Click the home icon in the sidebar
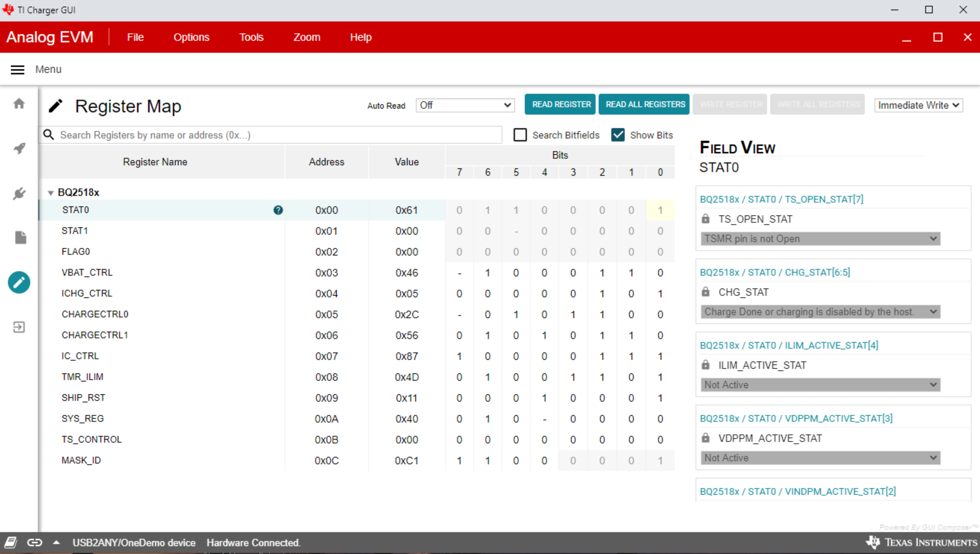 19,103
